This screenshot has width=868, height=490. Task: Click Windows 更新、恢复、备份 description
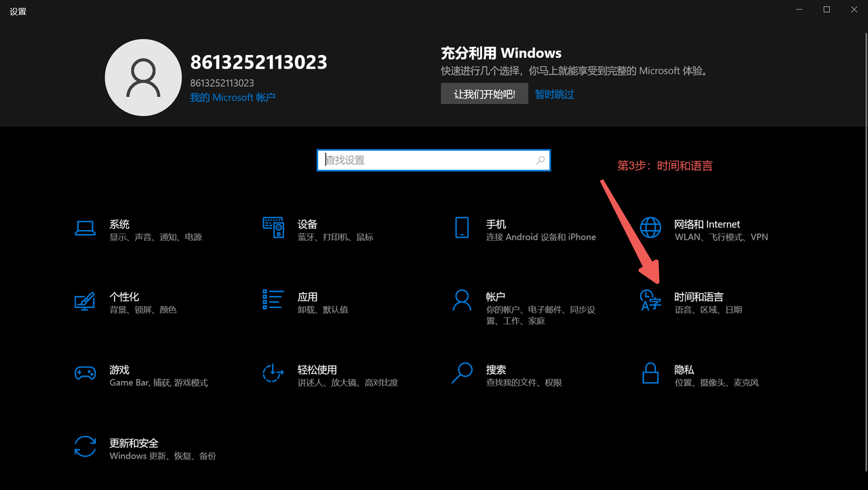163,456
